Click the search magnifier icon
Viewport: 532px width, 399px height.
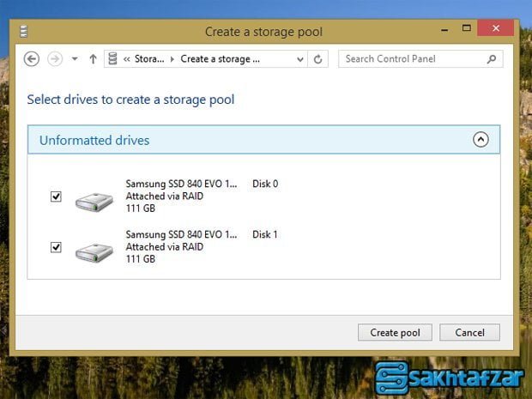click(x=492, y=59)
